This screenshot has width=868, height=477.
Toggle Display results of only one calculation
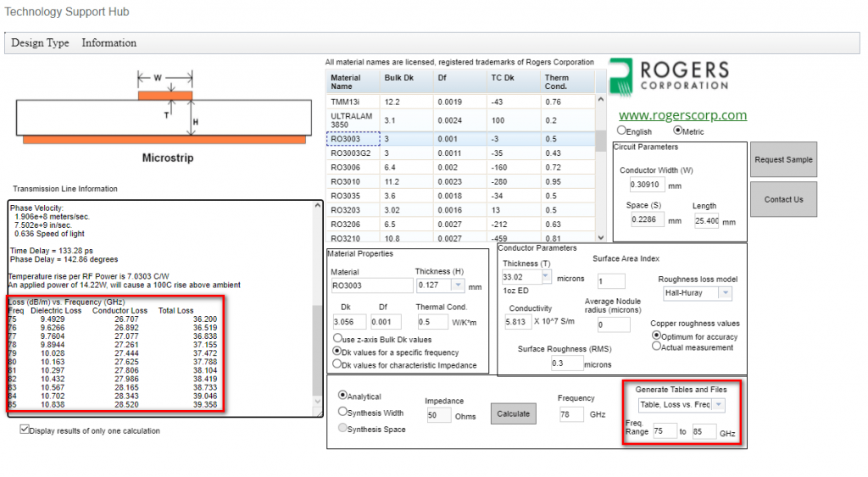(25, 430)
